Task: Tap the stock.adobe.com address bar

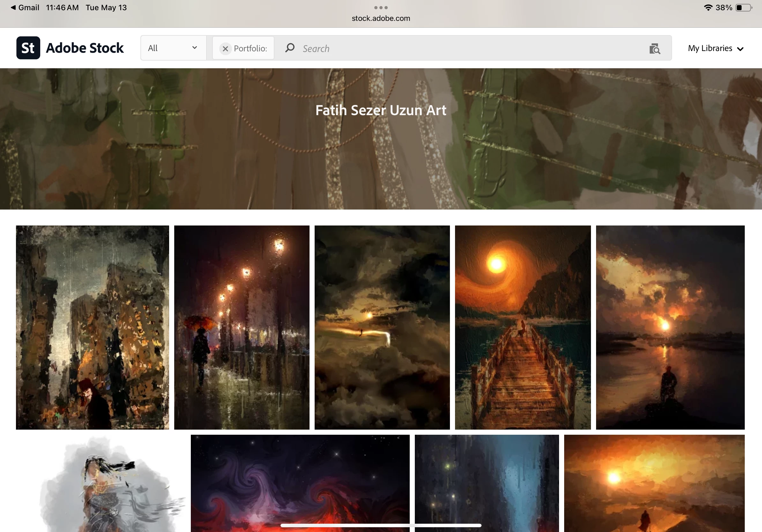Action: 381,18
